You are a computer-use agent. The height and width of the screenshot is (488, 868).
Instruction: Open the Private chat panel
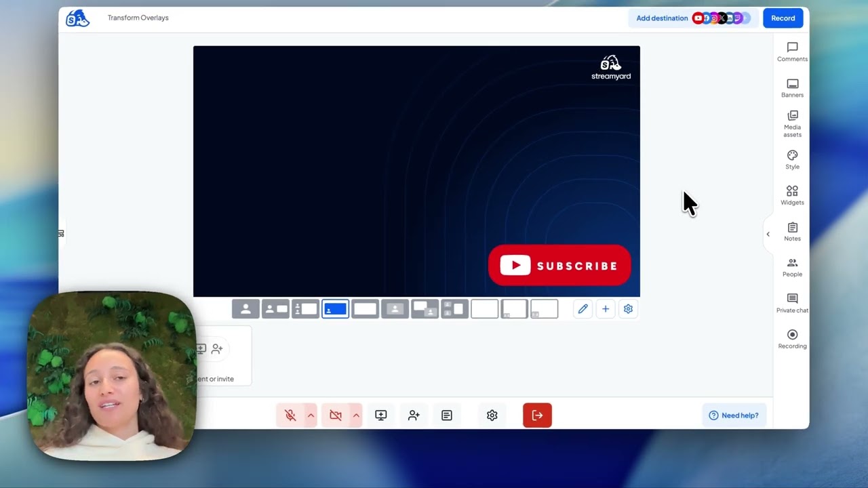(x=792, y=303)
